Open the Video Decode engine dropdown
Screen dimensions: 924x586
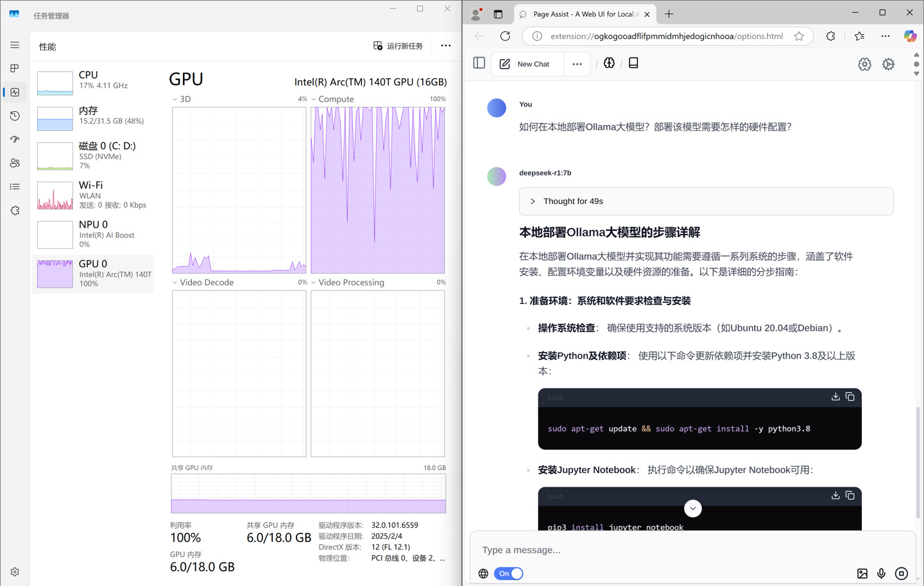click(x=175, y=283)
